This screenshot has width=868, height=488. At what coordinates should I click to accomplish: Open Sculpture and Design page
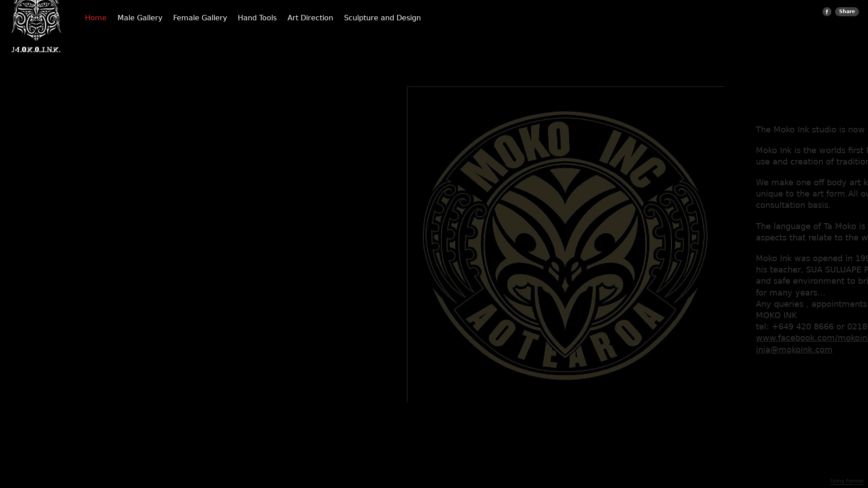click(382, 18)
